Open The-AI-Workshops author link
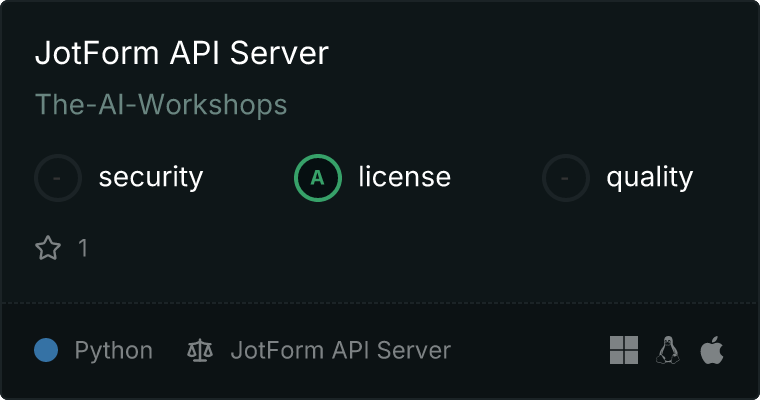The image size is (760, 400). (161, 104)
